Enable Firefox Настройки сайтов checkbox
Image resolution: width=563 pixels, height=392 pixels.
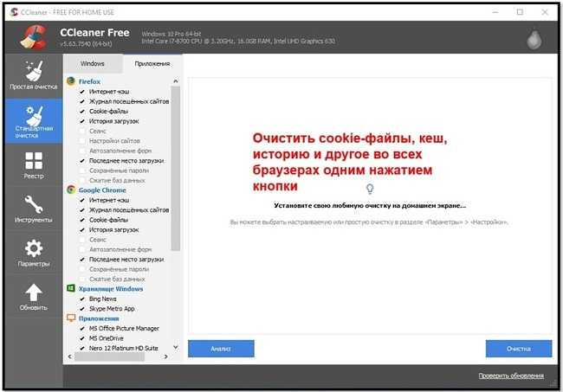pos(82,141)
